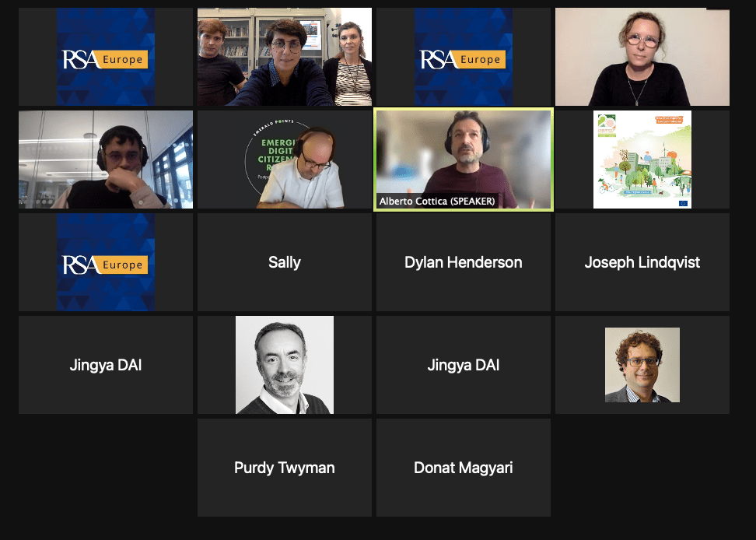Click the Purdy Twyman participant tile
756x540 pixels.
tap(285, 468)
